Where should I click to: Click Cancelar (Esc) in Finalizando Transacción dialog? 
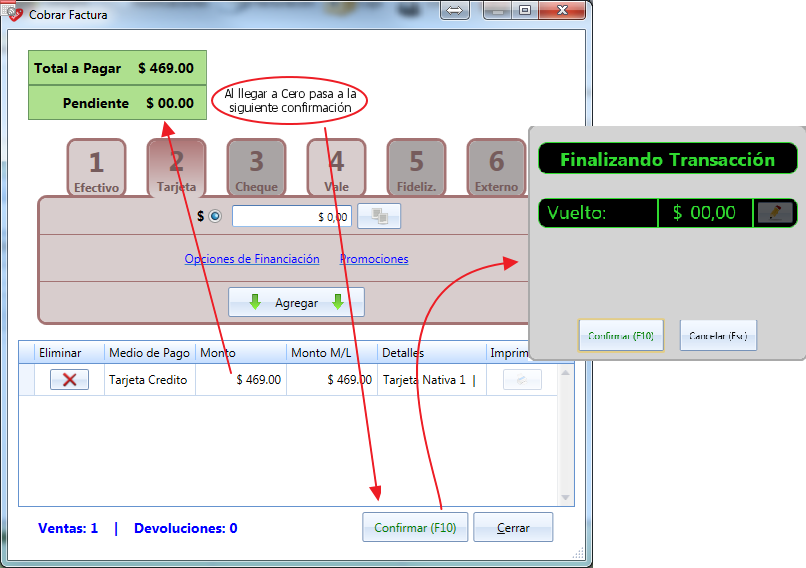click(x=718, y=336)
